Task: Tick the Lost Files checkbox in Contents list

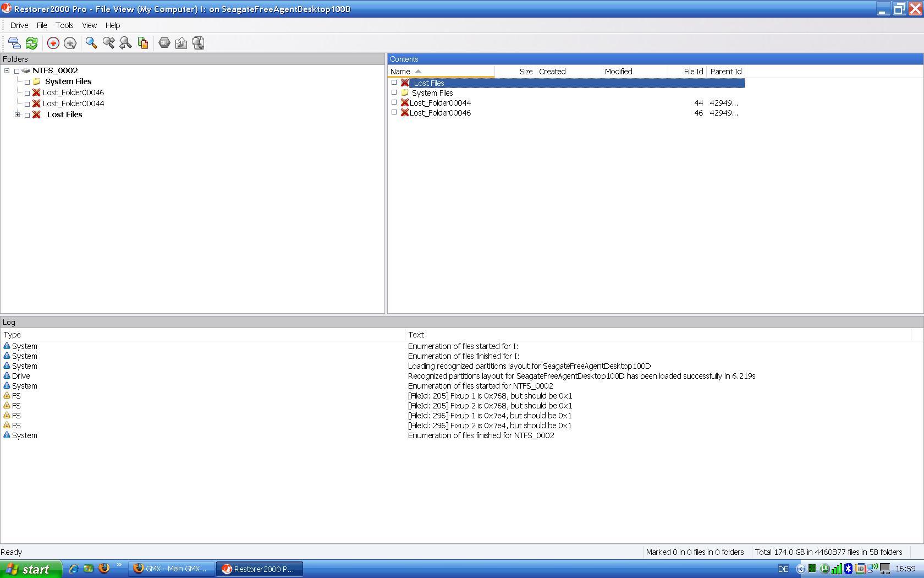Action: click(394, 83)
